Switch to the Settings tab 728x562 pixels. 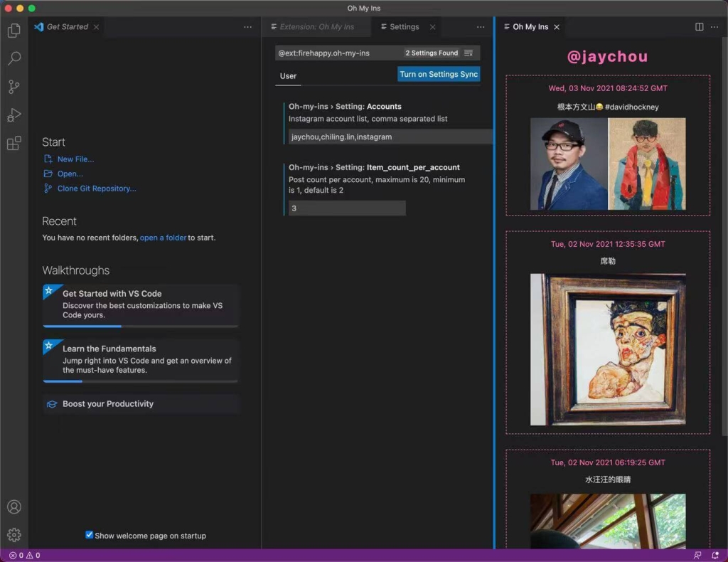click(x=401, y=26)
